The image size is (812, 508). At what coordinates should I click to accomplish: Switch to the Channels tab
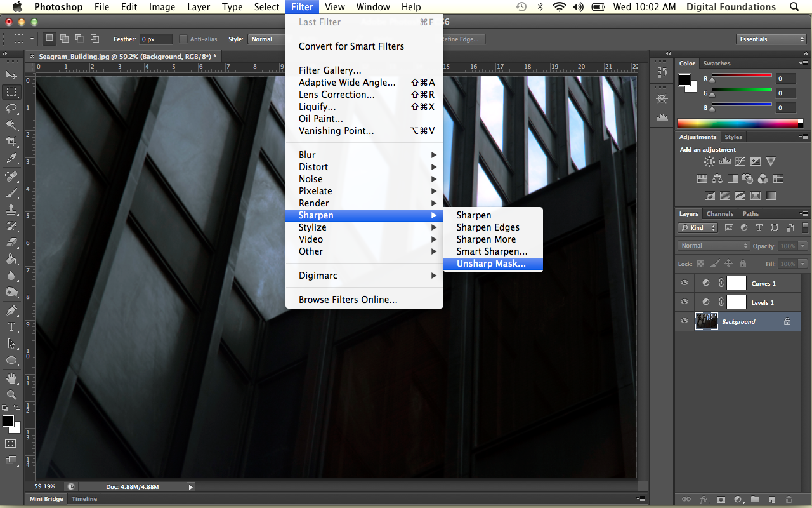point(719,214)
